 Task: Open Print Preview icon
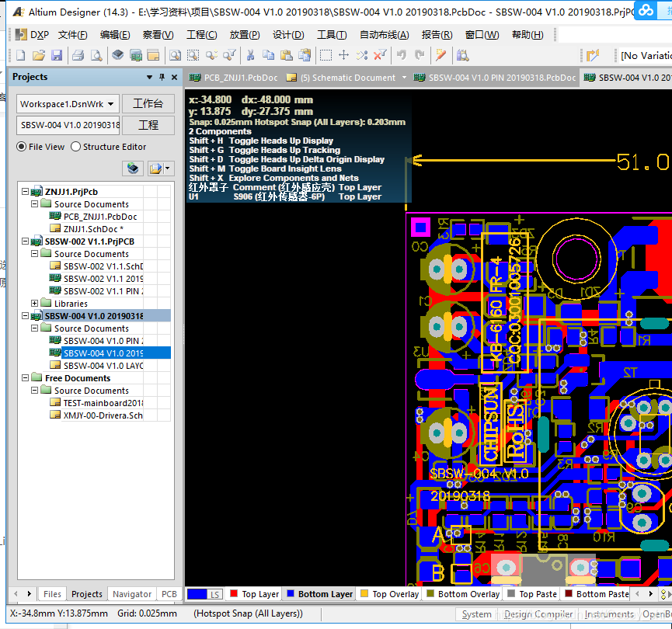click(96, 55)
